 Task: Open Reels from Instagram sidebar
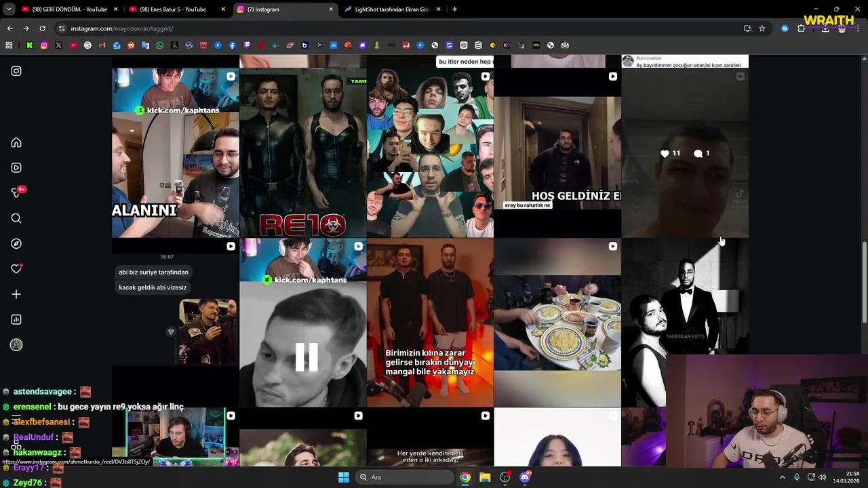coord(16,167)
